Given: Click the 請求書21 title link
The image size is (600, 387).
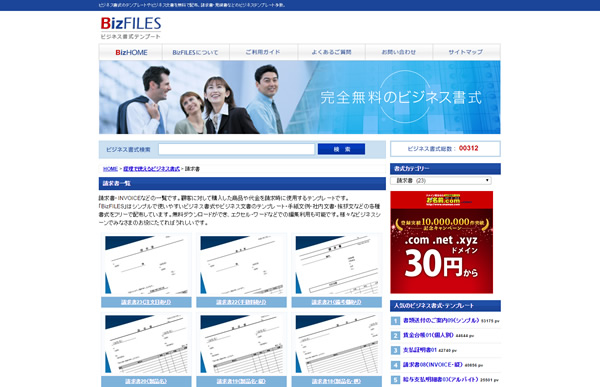Looking at the screenshot, I should click(336, 302).
